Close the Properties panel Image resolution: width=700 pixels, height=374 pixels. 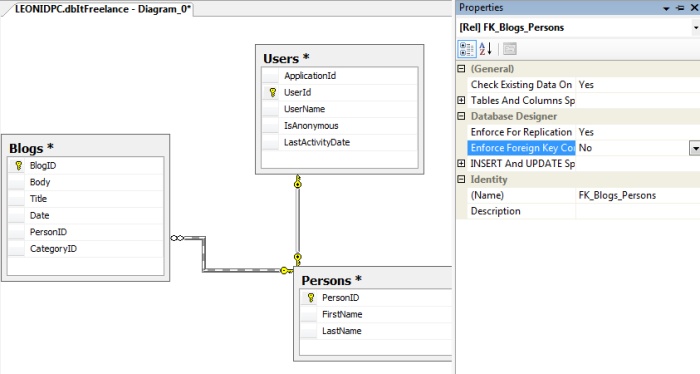click(x=694, y=8)
